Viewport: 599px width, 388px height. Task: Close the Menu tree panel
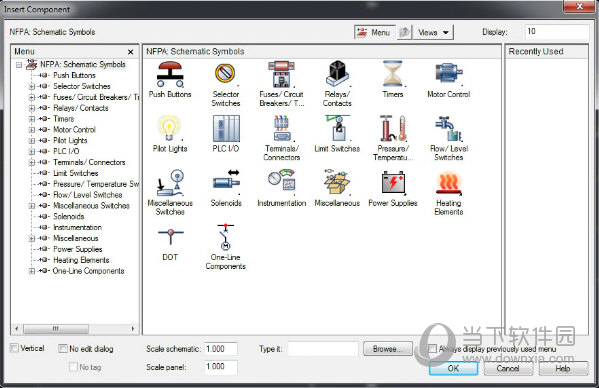130,52
